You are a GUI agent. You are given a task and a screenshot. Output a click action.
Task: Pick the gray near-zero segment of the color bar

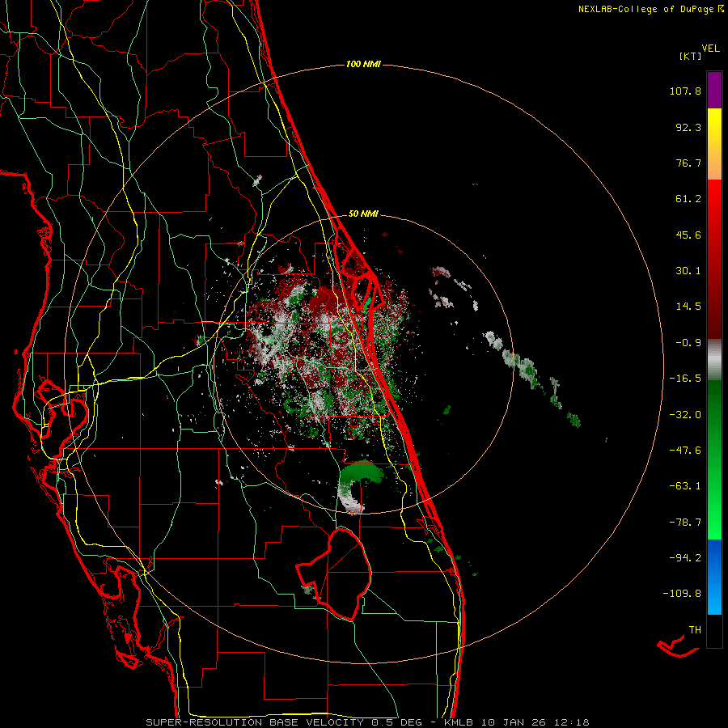(x=714, y=360)
